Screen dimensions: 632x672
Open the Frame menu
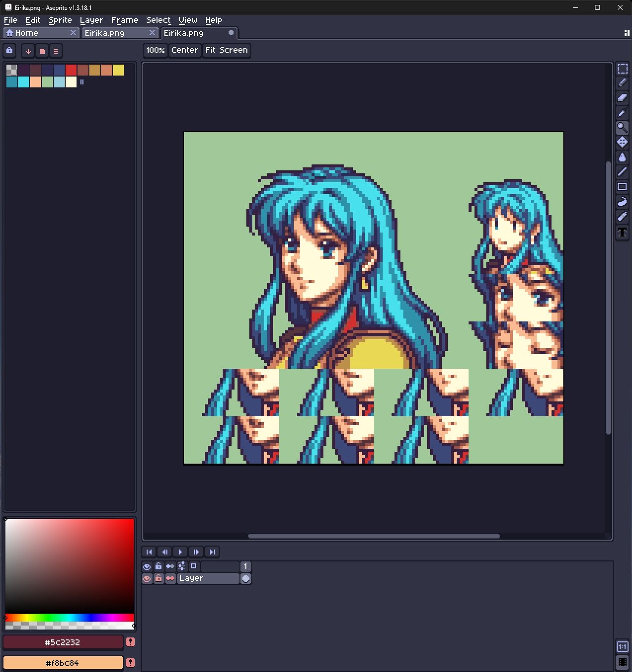tap(124, 20)
